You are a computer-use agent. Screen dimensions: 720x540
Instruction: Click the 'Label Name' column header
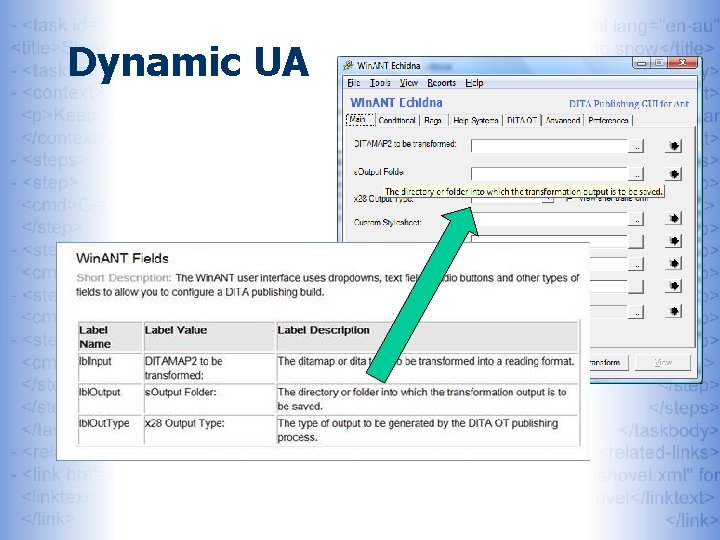coord(110,337)
